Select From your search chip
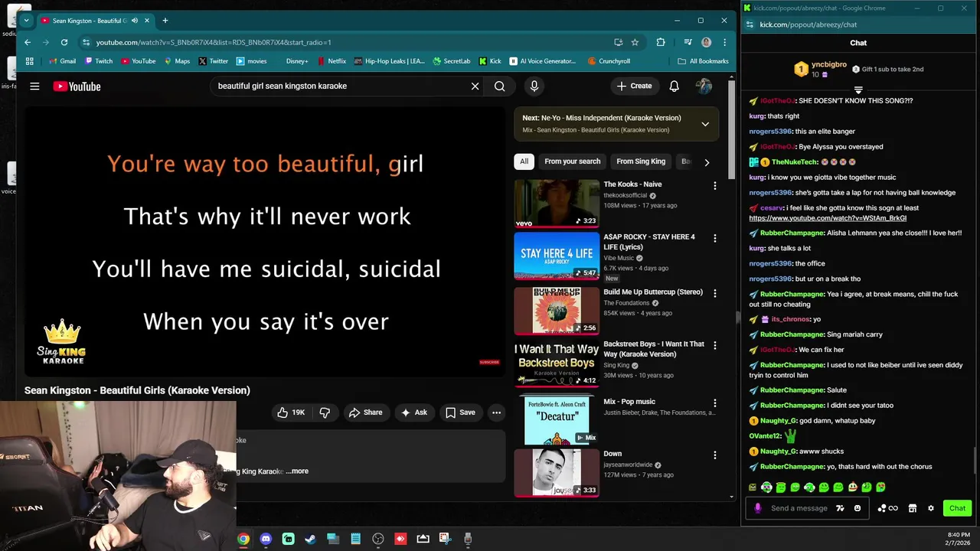The width and height of the screenshot is (980, 551). [573, 161]
